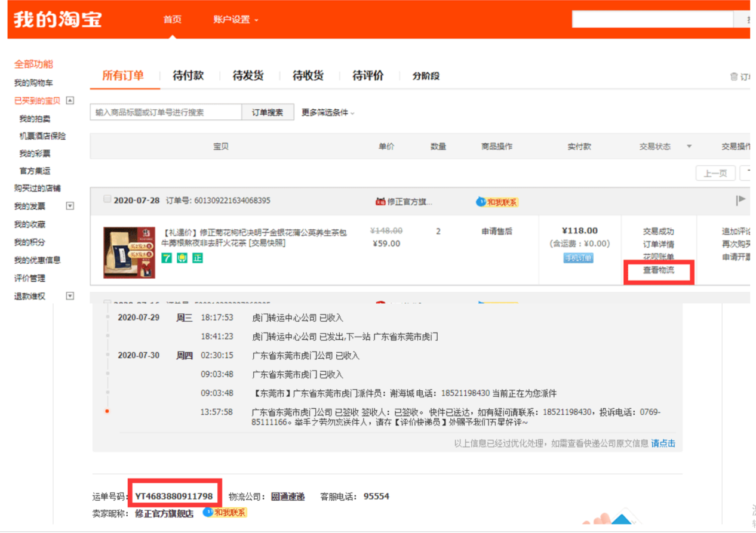
Task: Click the customer service phone number 95554
Action: (376, 497)
